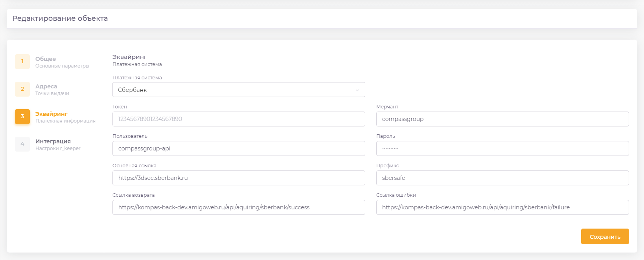Expand the Платежная система dropdown arrow
644x260 pixels.
[357, 90]
